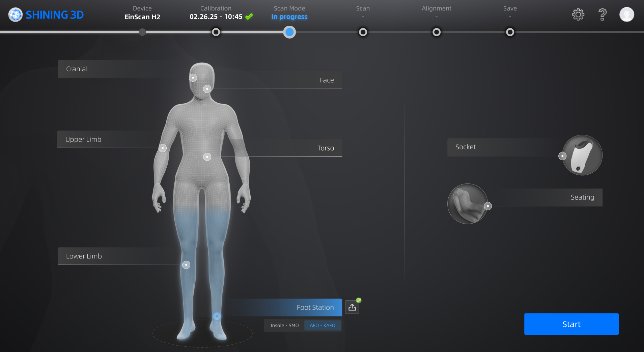This screenshot has height=352, width=644.
Task: Select the Seating scan thumbnail image
Action: pos(467,204)
